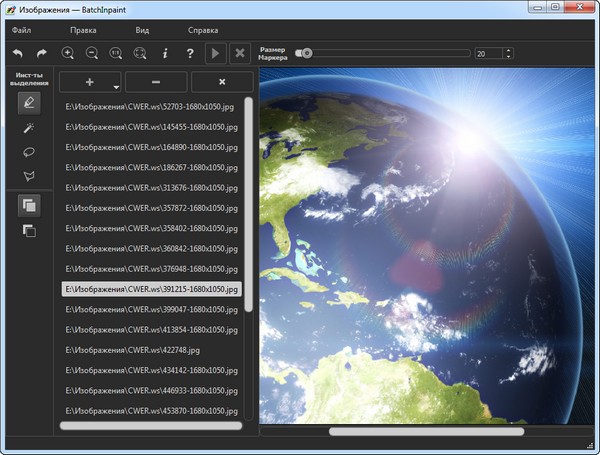
Task: Select the Lasso selection tool
Action: click(29, 152)
